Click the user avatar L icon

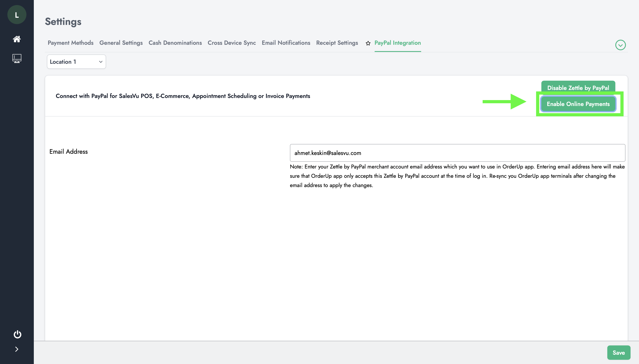point(17,15)
